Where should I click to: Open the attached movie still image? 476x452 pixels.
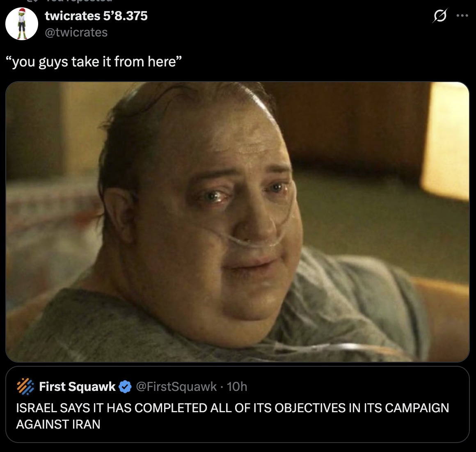(x=238, y=222)
